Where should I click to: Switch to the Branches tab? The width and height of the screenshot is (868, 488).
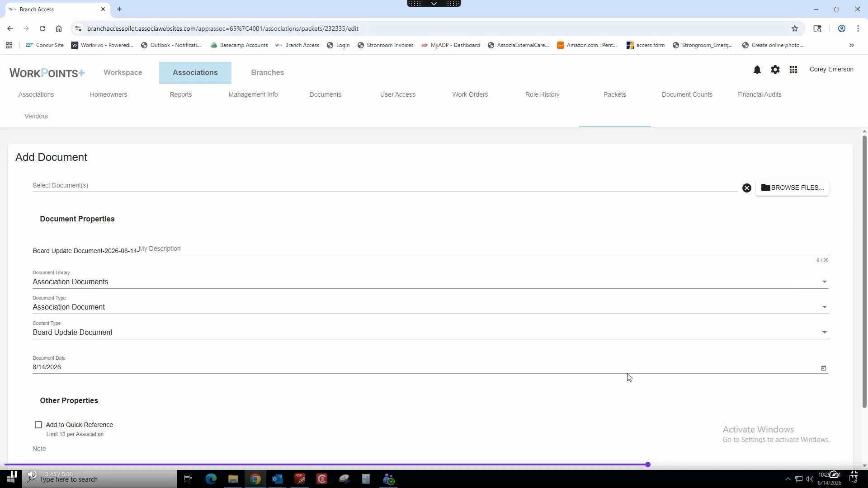[268, 73]
